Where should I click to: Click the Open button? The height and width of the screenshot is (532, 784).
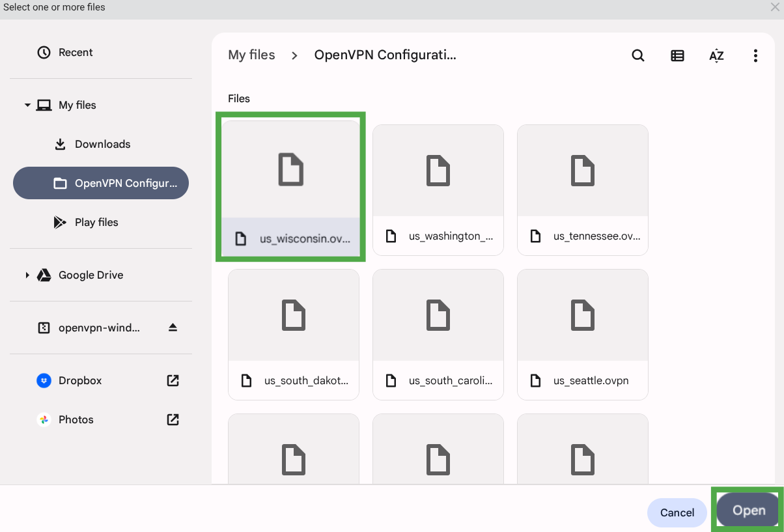(748, 511)
